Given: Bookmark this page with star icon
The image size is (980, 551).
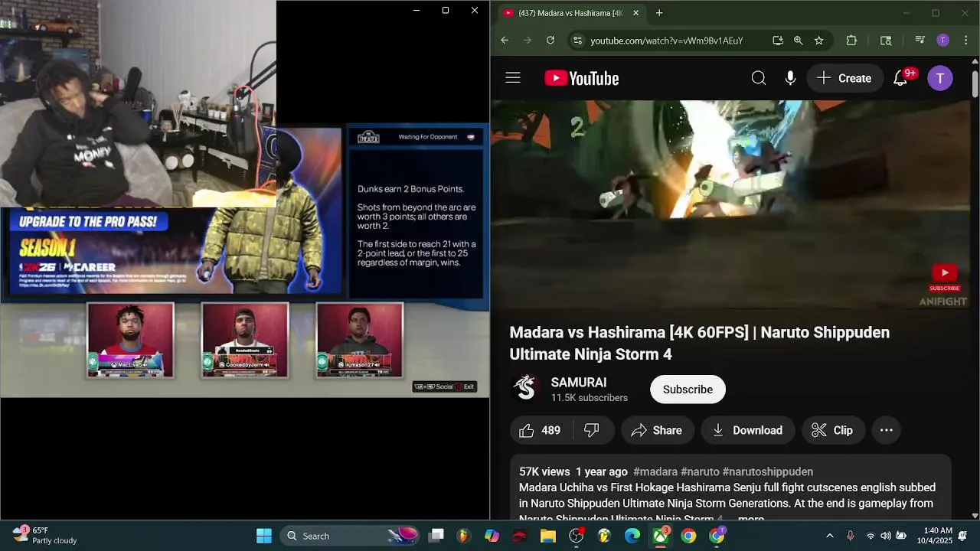Looking at the screenshot, I should pyautogui.click(x=819, y=41).
